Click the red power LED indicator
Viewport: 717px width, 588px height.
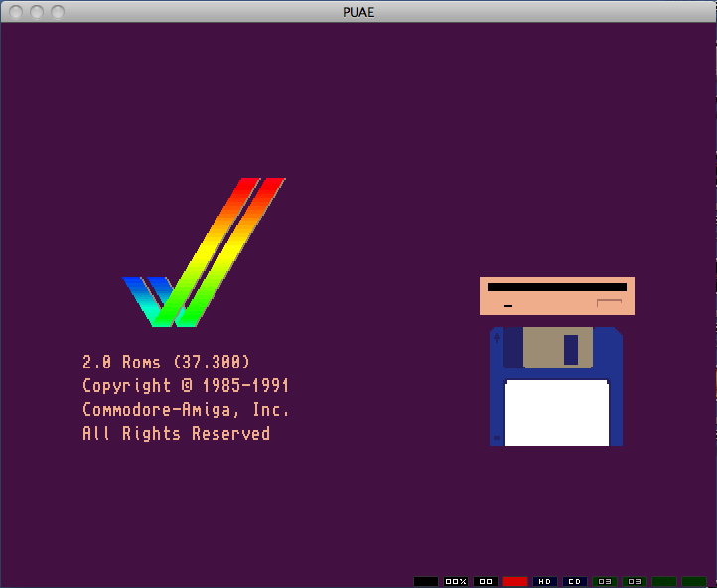point(515,582)
